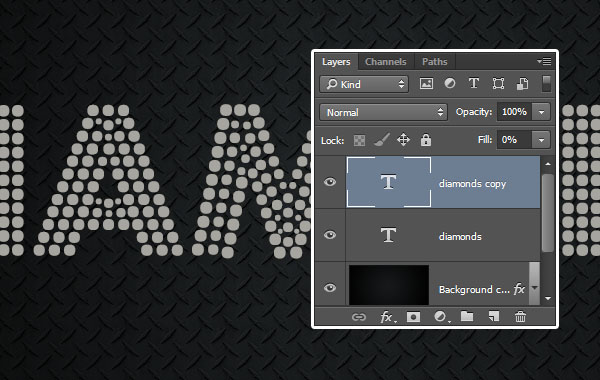Click the diamonds layer type thumbnail
The height and width of the screenshot is (380, 600).
[x=389, y=235]
